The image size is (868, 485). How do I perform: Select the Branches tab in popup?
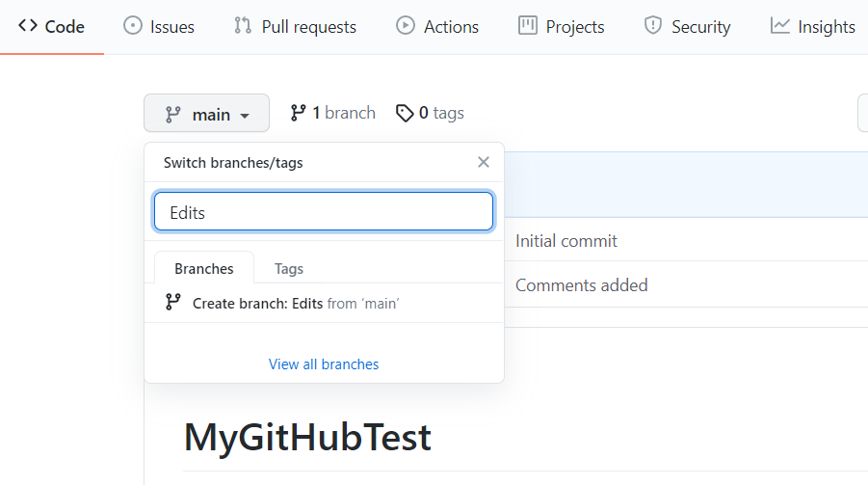click(204, 268)
